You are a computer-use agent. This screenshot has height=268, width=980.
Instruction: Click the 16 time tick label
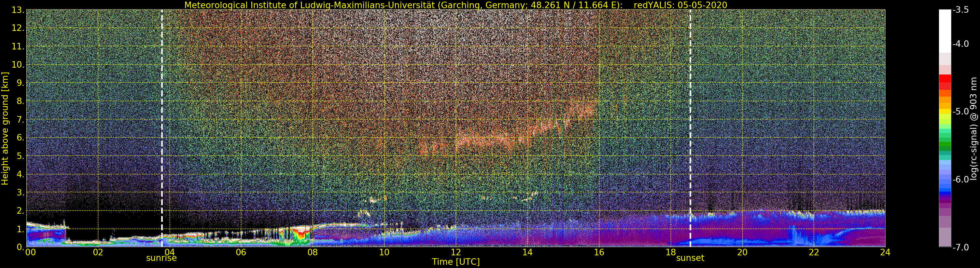[x=599, y=252]
